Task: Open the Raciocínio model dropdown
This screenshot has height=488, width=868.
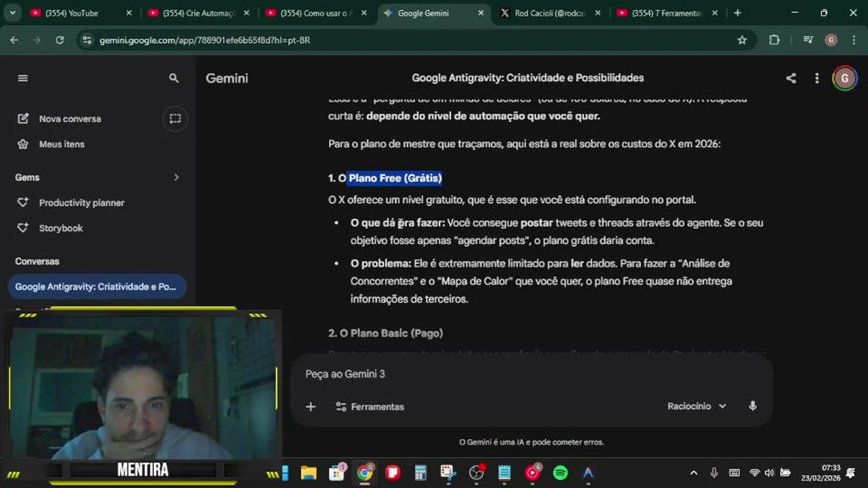Action: 696,406
